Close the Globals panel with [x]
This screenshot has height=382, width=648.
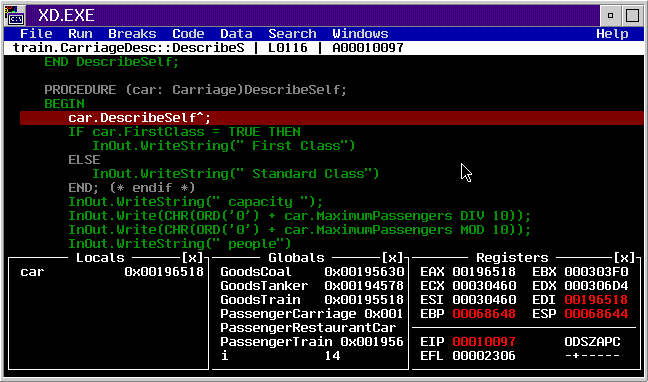click(392, 258)
